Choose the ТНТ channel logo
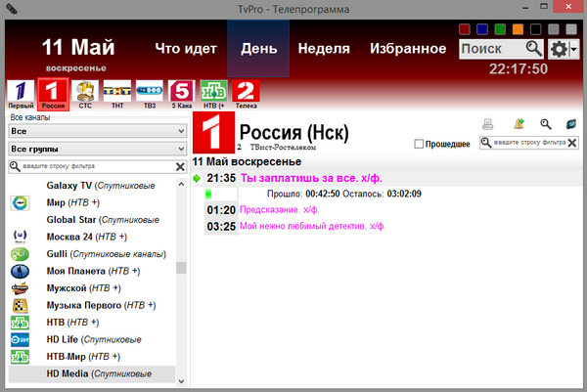587x392 pixels. [117, 93]
